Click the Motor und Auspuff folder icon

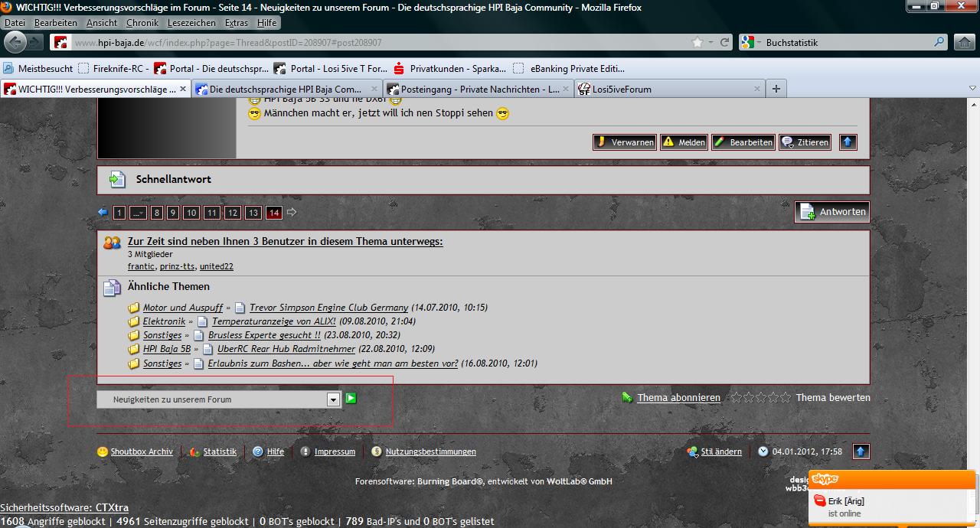[134, 308]
